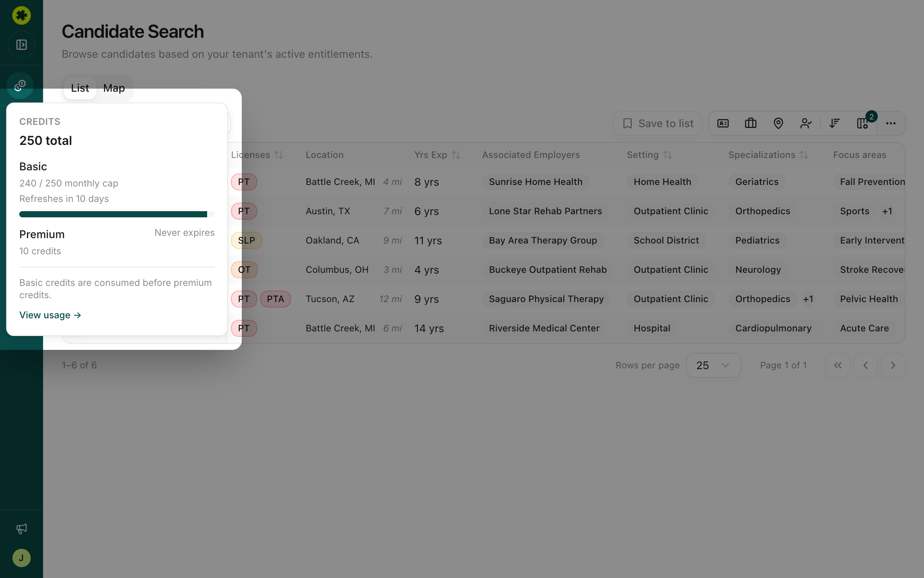Image resolution: width=924 pixels, height=578 pixels.
Task: Click the School District setting chip
Action: point(666,240)
